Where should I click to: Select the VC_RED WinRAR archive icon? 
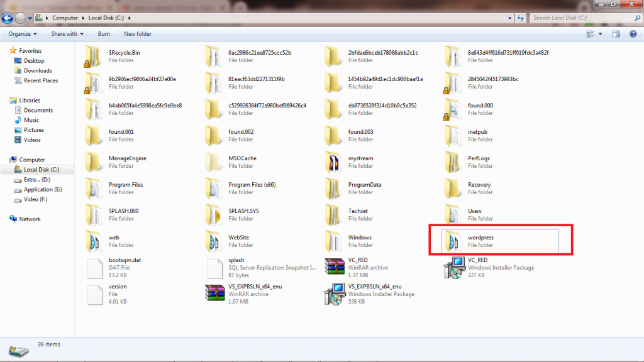click(x=334, y=266)
